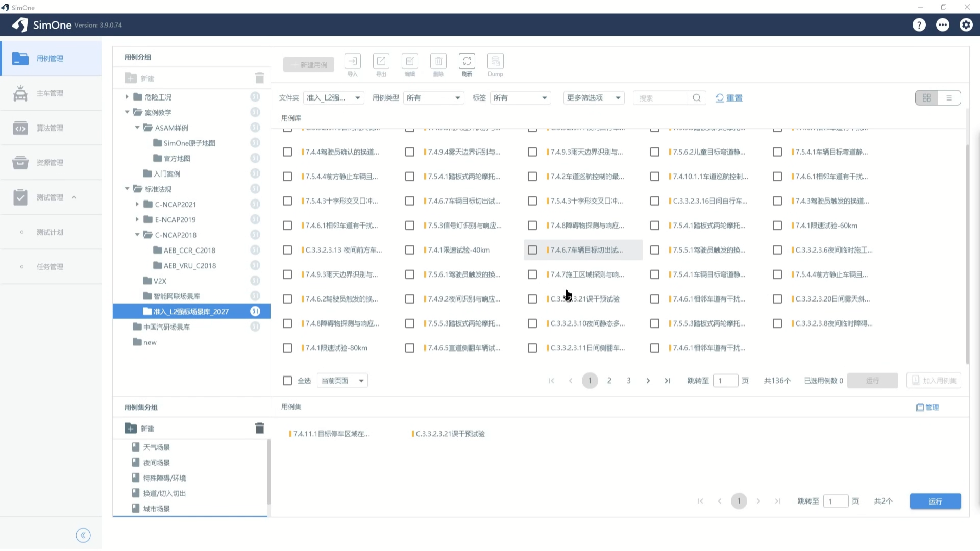
Task: Open the settings gear icon
Action: pyautogui.click(x=966, y=25)
